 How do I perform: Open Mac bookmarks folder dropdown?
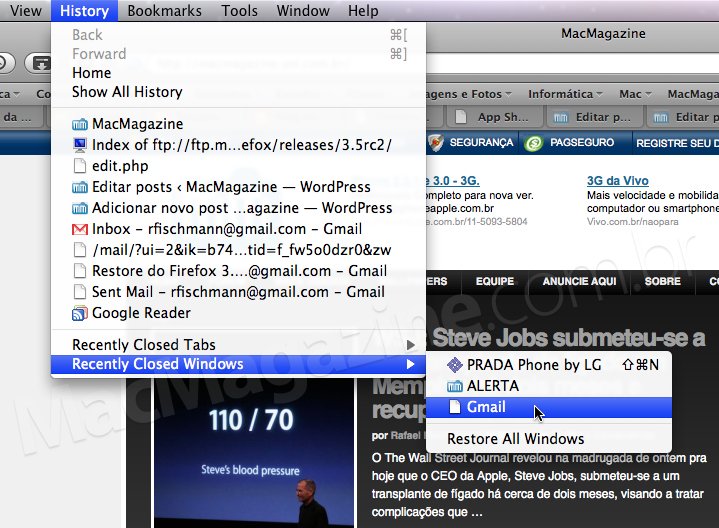tap(635, 94)
